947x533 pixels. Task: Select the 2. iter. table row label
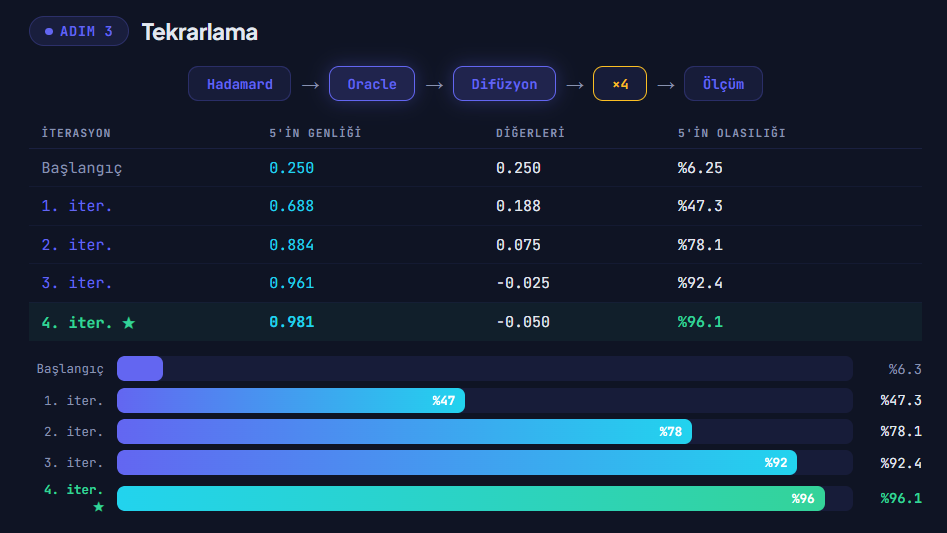click(x=77, y=244)
